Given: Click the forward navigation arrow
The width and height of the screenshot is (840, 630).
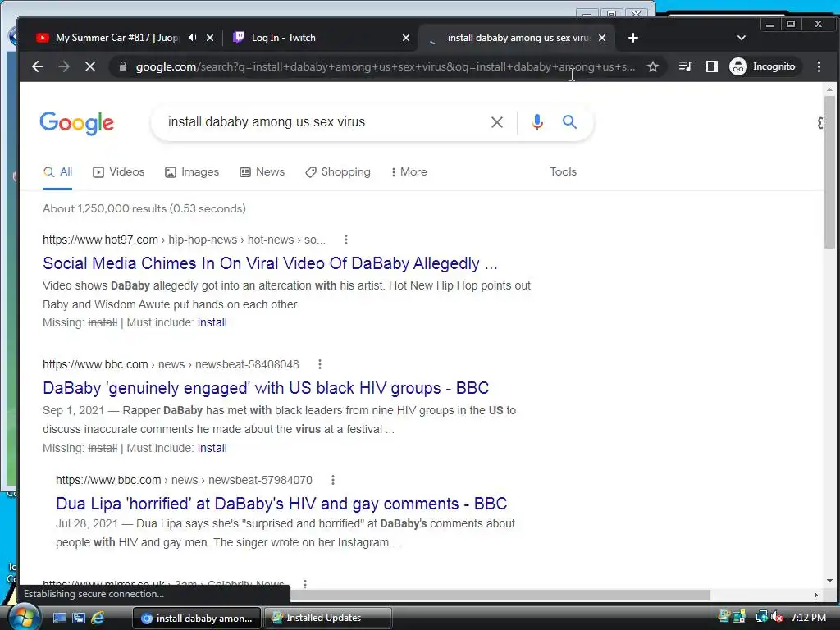Looking at the screenshot, I should 64,66.
